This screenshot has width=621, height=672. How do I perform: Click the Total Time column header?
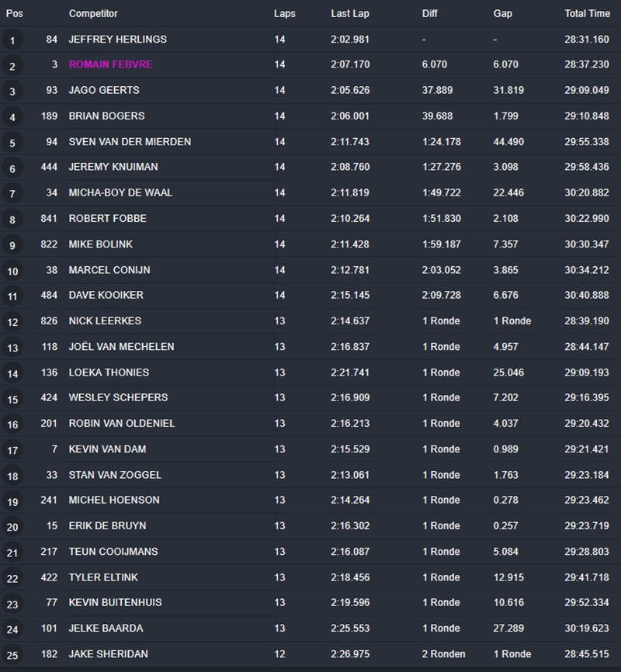pyautogui.click(x=587, y=14)
